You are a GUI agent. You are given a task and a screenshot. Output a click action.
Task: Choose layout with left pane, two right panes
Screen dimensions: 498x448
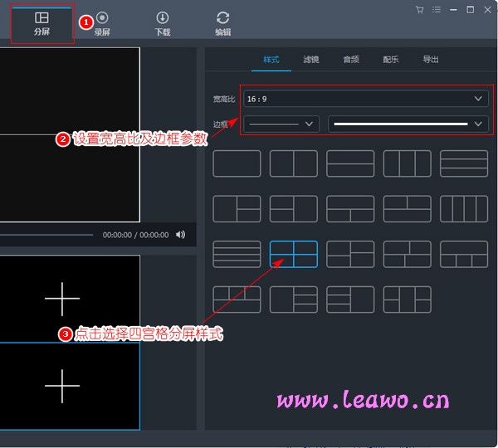[x=237, y=209]
